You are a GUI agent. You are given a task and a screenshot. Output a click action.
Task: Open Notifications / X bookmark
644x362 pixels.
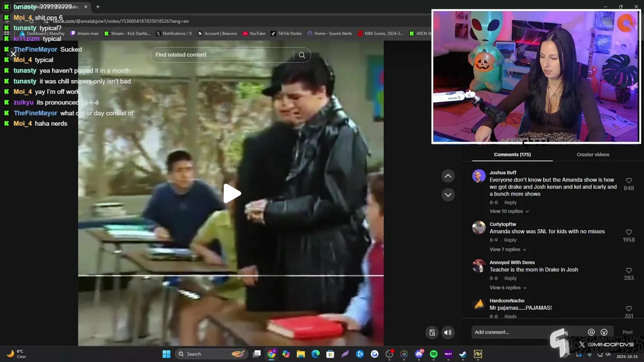click(x=174, y=34)
